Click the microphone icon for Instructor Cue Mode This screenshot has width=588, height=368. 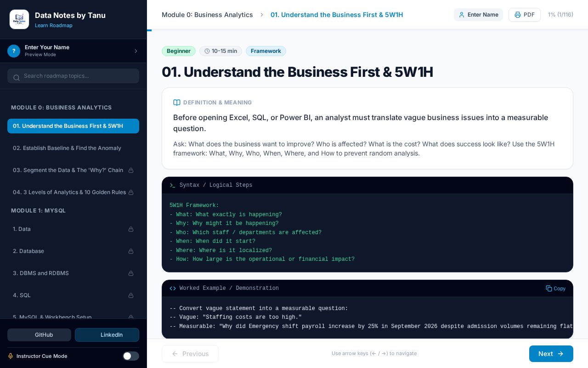click(x=11, y=356)
